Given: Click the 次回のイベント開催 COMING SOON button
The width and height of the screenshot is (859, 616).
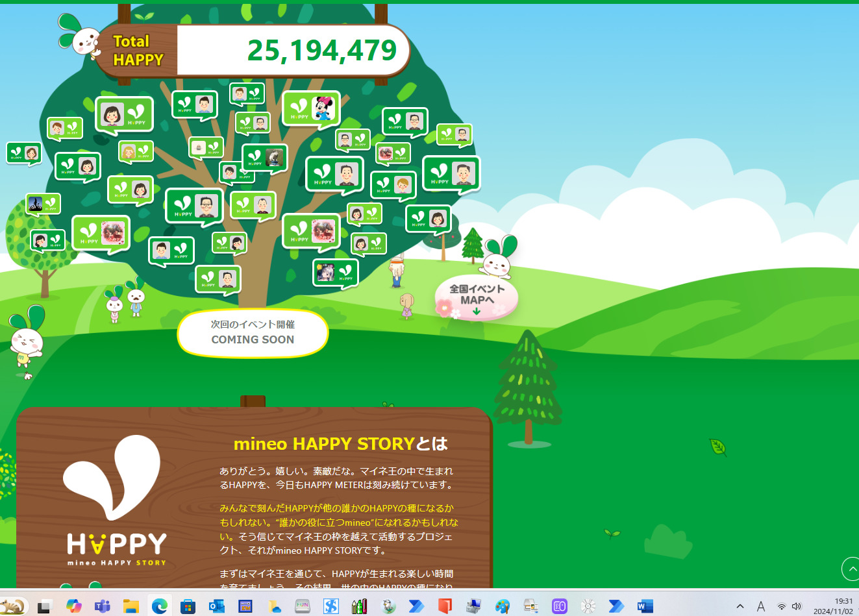Looking at the screenshot, I should tap(253, 332).
